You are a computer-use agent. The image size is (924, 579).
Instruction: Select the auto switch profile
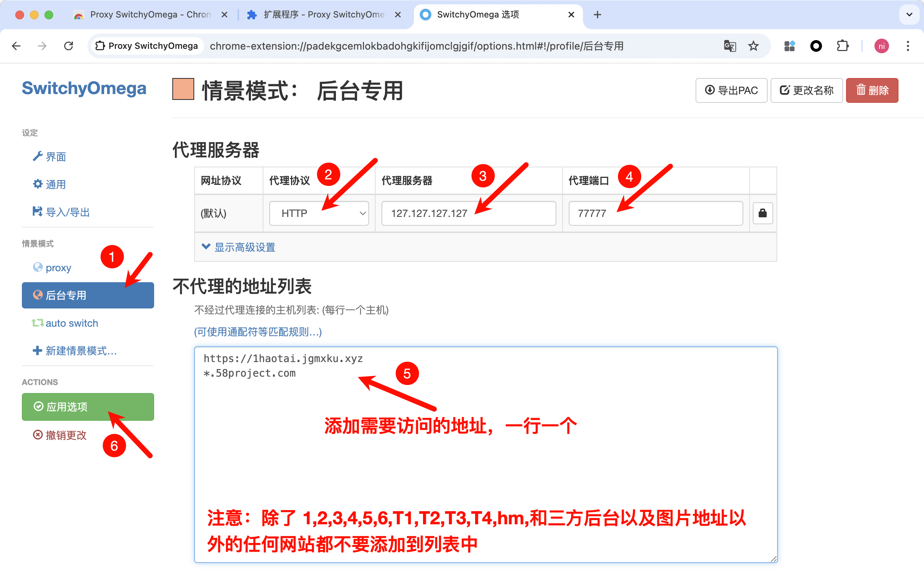(x=71, y=323)
